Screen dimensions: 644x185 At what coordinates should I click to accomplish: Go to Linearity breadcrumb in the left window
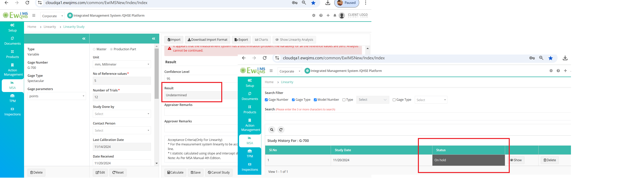50,27
